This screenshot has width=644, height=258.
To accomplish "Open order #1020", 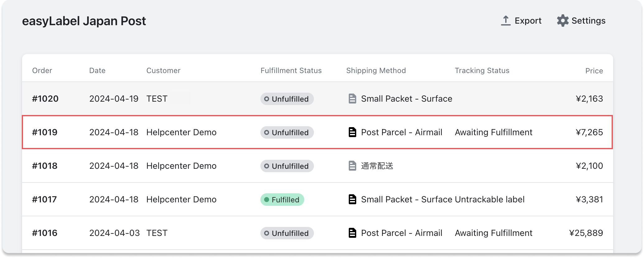I will coord(45,99).
